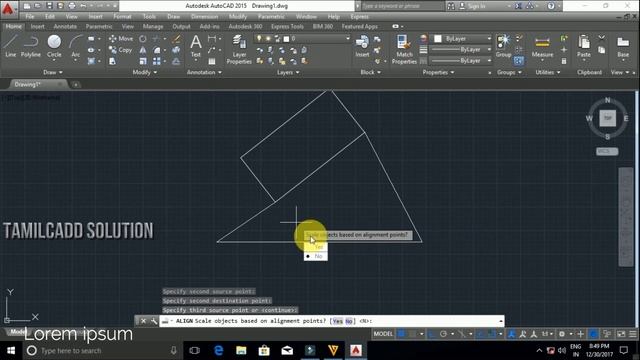Image resolution: width=640 pixels, height=360 pixels.
Task: Select the Rotate tool in Modify panel
Action: point(142,39)
